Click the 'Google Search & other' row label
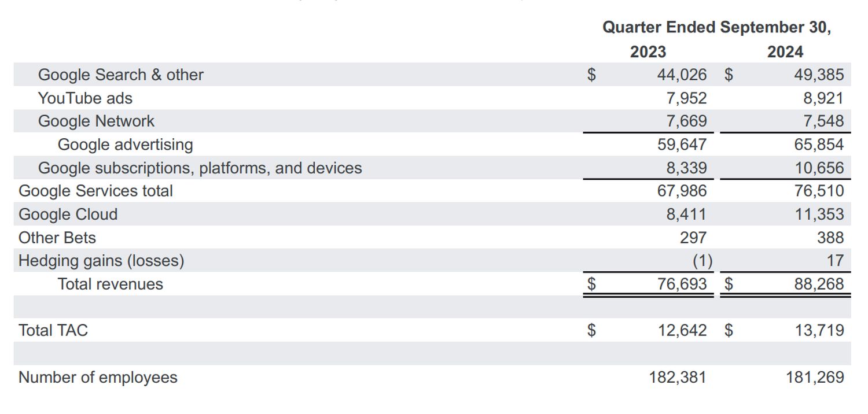The width and height of the screenshot is (868, 414). coord(120,75)
